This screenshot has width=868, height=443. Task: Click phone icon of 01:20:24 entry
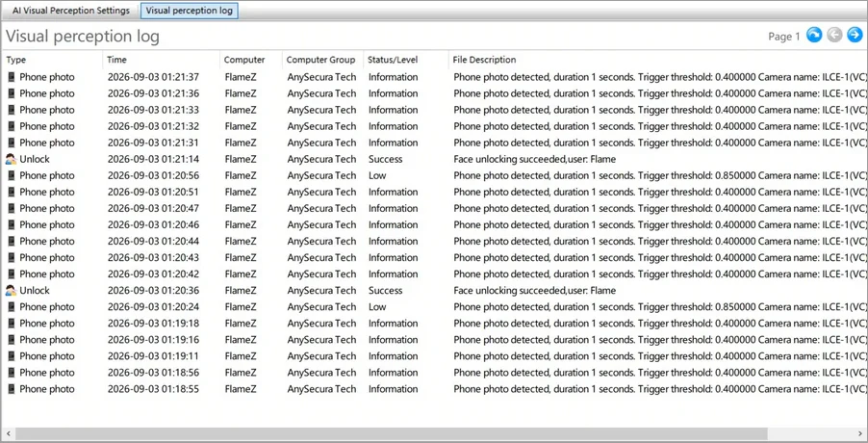[x=12, y=307]
